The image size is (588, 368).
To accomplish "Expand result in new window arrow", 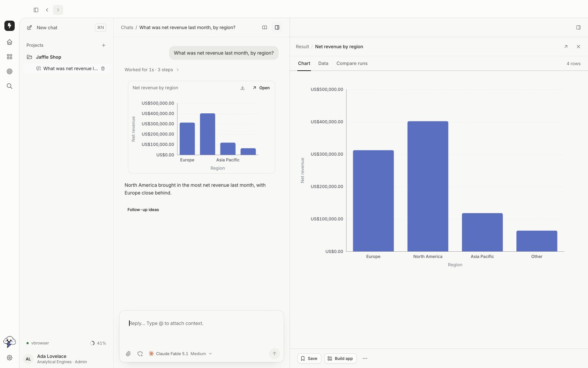I will (566, 47).
